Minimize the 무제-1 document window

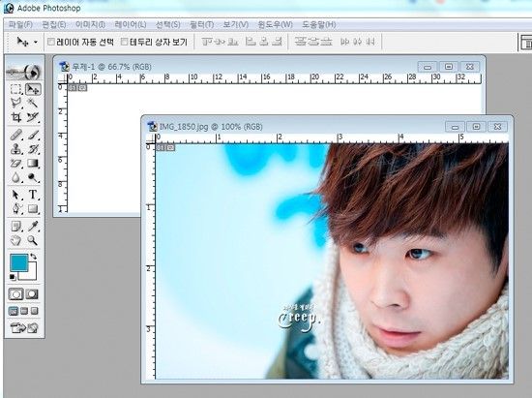[428, 67]
